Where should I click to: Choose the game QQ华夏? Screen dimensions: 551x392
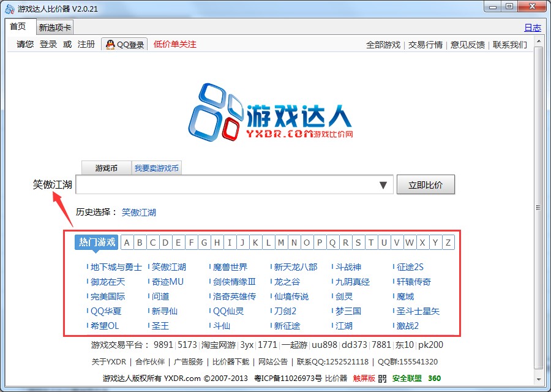click(106, 312)
